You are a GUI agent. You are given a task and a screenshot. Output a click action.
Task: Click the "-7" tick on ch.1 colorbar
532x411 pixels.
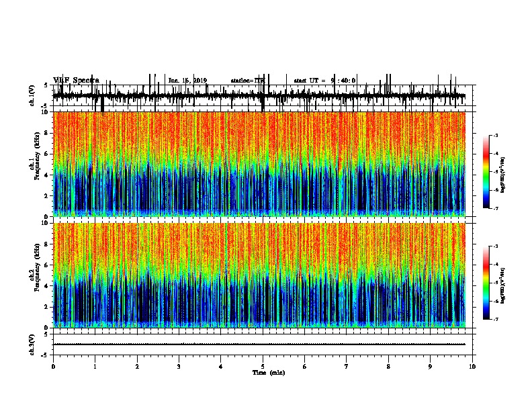495,208
